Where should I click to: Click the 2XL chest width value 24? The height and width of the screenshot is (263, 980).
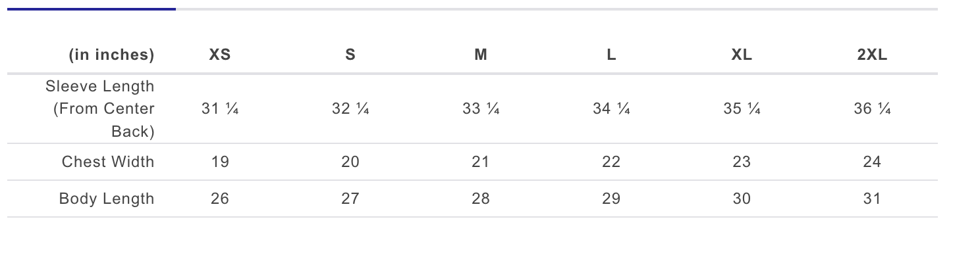pos(872,162)
